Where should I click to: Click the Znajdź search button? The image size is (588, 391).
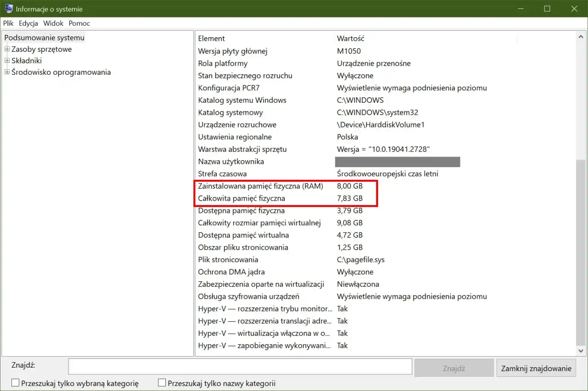[x=453, y=368]
